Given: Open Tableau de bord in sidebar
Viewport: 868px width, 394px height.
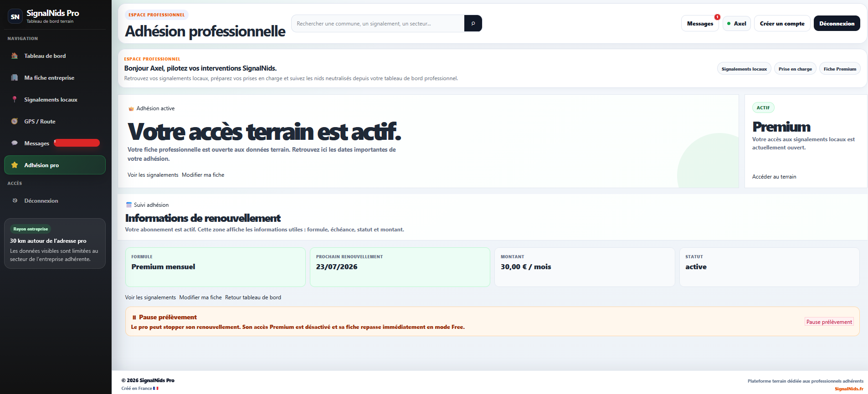Looking at the screenshot, I should tap(55, 56).
